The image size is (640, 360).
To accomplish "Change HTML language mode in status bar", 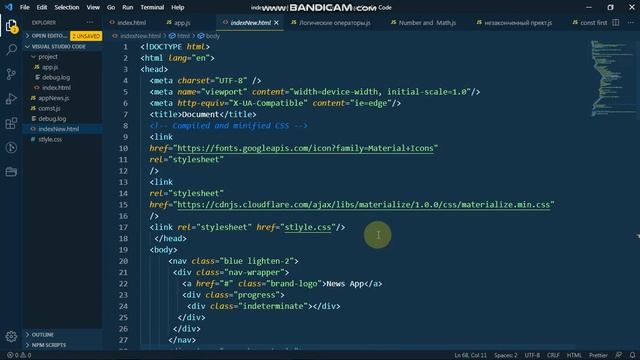I will [x=574, y=355].
